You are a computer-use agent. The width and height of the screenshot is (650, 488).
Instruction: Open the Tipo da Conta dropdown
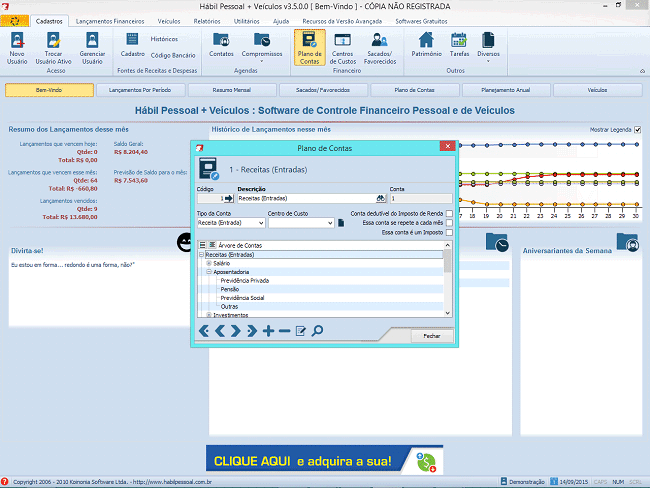[261, 223]
